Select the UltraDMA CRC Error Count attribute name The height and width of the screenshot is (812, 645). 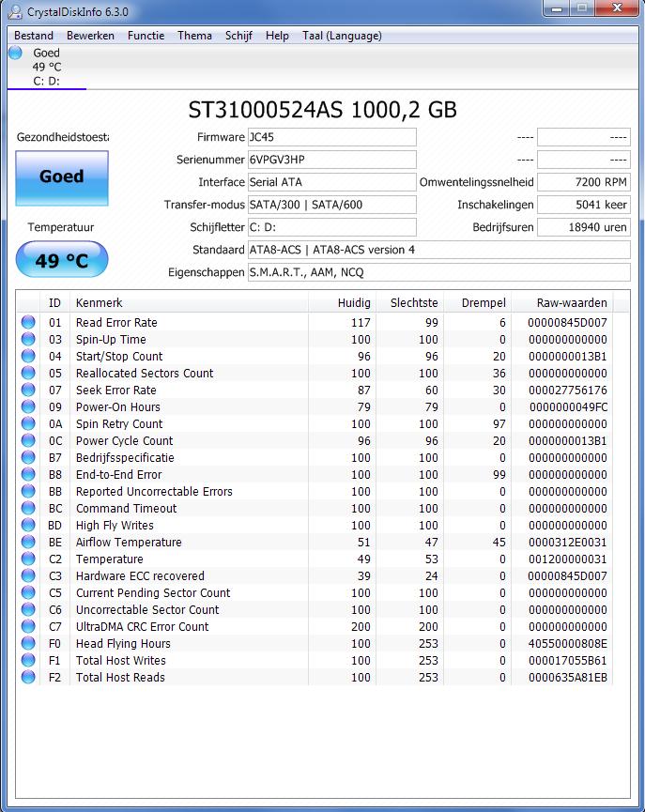(143, 627)
